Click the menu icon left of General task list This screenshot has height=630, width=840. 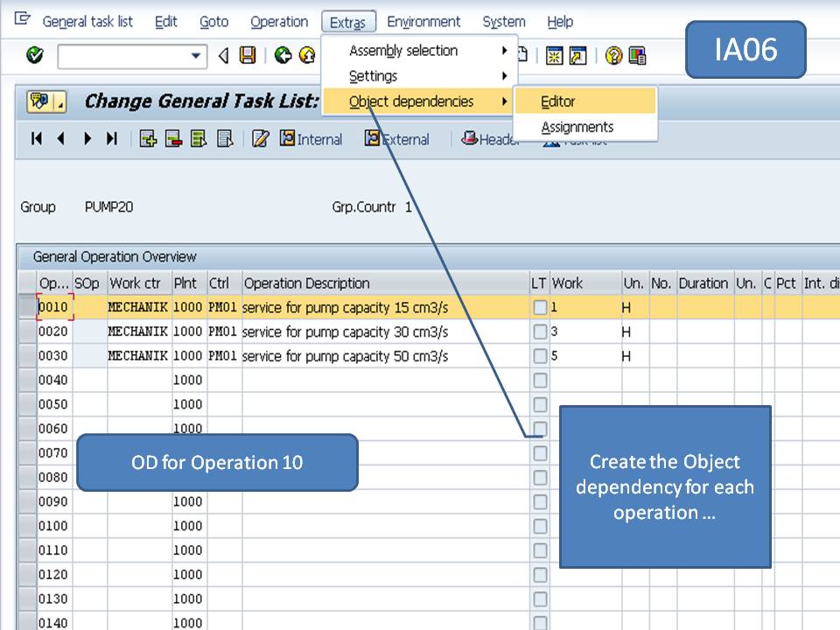(x=23, y=19)
